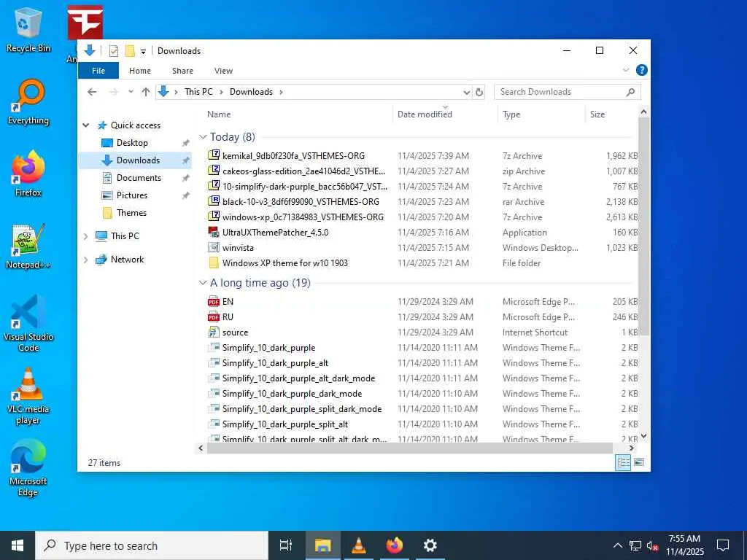Open the Action Center notifications icon
The height and width of the screenshot is (560, 747).
click(723, 545)
